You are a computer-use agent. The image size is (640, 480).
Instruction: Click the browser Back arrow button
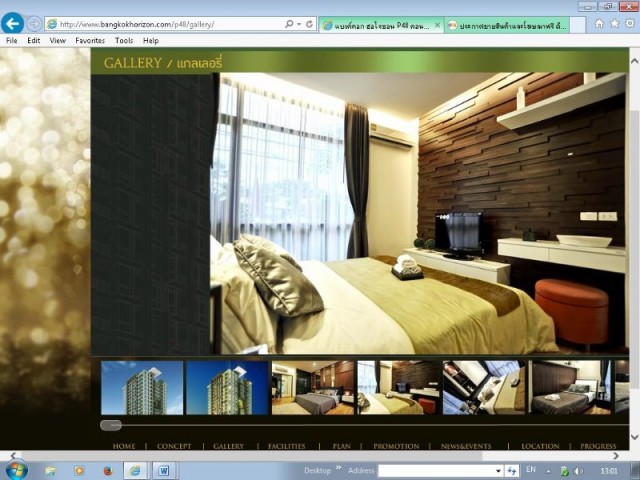point(13,23)
